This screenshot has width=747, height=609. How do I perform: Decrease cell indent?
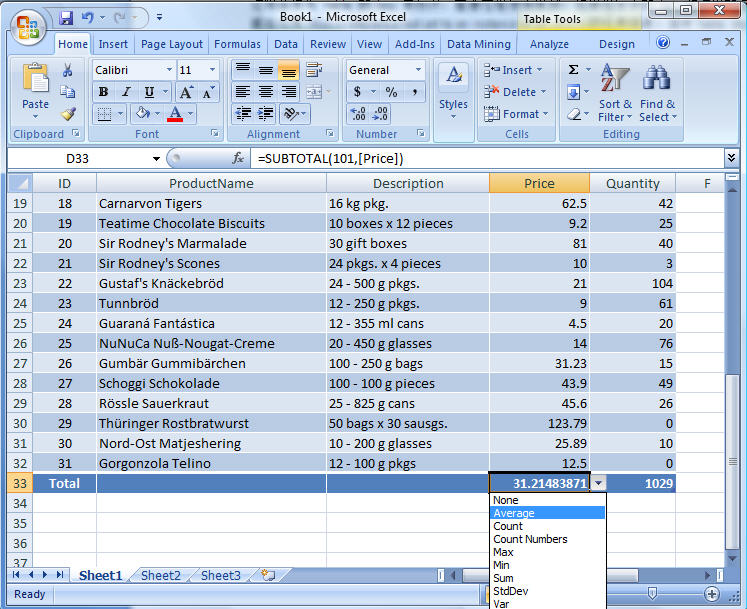[243, 113]
